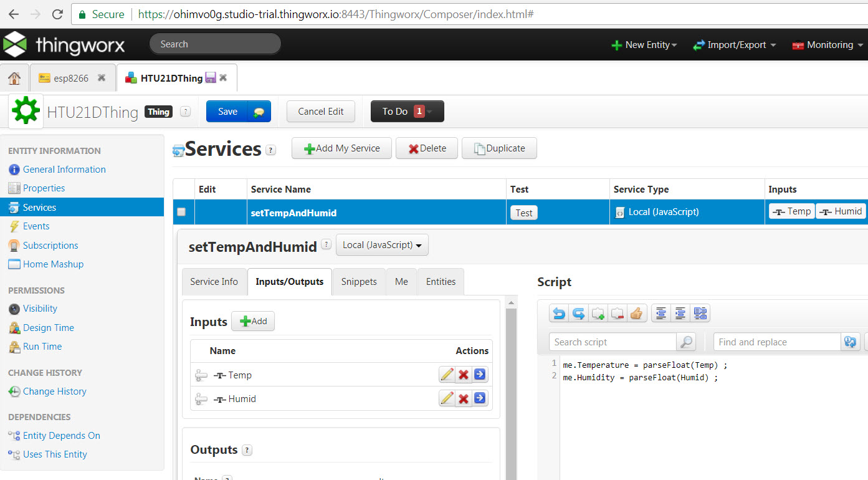Delete the Temp input with red X
Image resolution: width=868 pixels, height=480 pixels.
tap(464, 375)
